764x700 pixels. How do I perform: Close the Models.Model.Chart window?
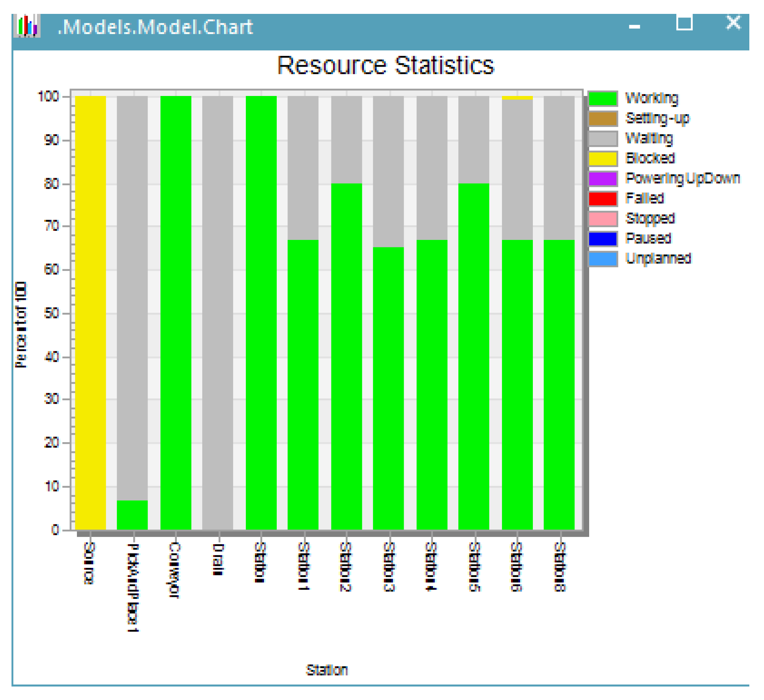point(733,23)
